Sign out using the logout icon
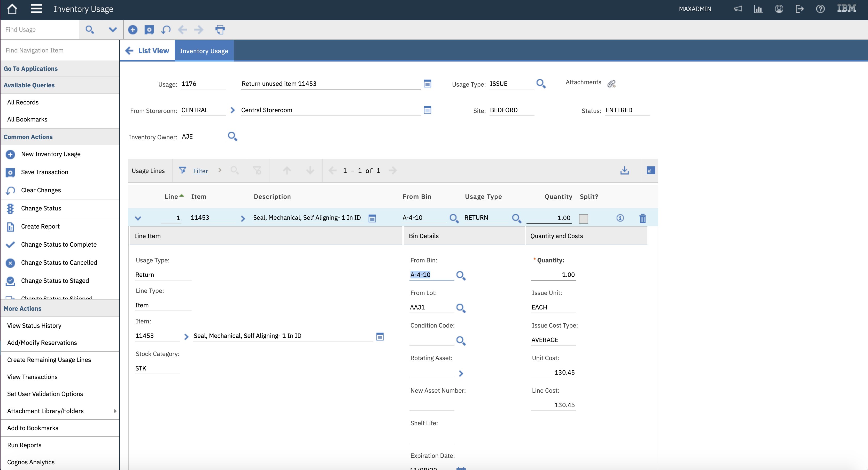 pos(800,9)
